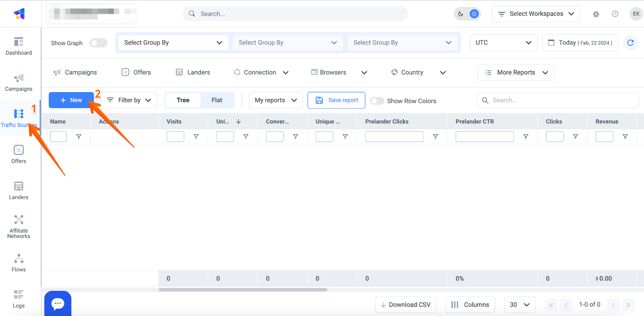Switch to the Flat view tab
The width and height of the screenshot is (644, 316).
coord(217,100)
